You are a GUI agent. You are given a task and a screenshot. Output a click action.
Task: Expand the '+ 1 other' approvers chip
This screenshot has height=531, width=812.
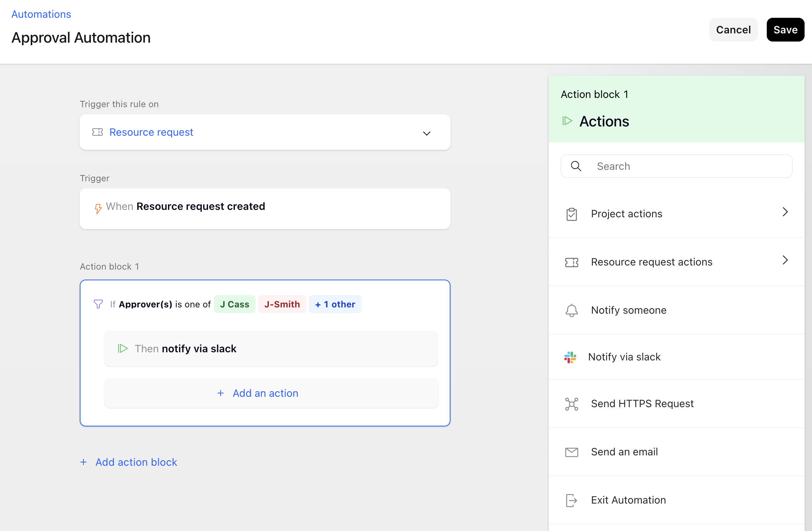(335, 304)
